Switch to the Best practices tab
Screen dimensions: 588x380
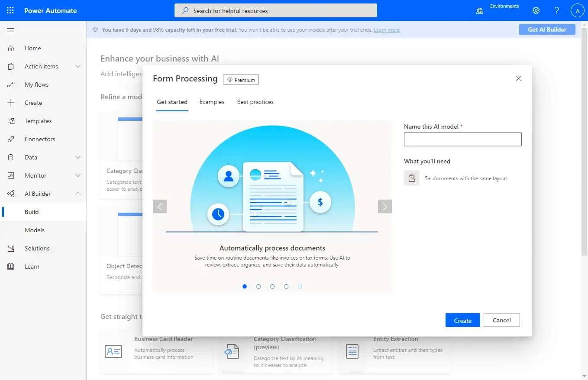click(x=255, y=102)
